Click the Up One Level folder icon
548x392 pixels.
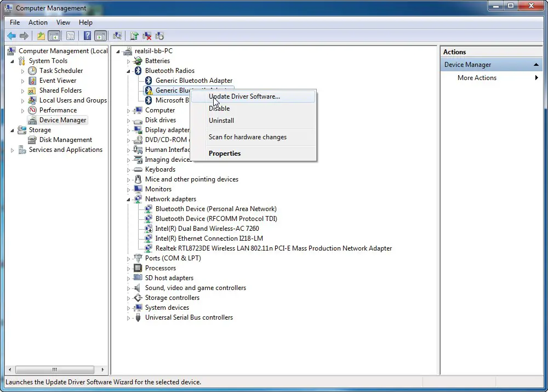click(41, 36)
